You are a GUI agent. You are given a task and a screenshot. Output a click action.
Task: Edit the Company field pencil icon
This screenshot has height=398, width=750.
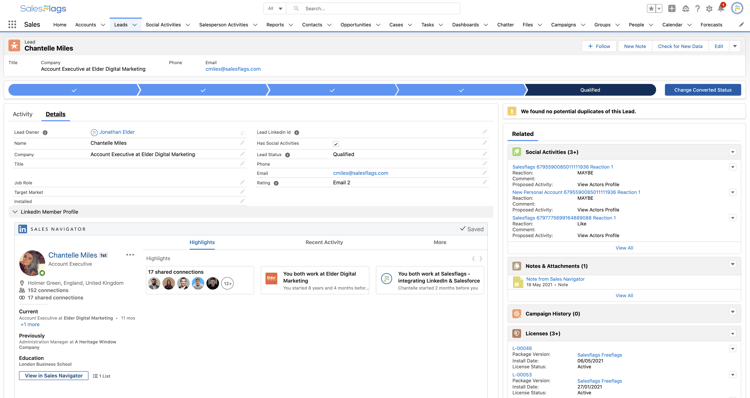242,154
